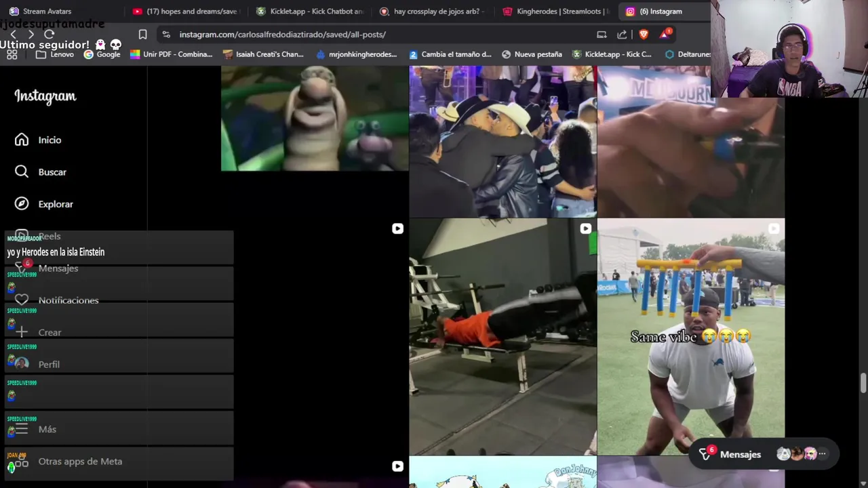Switch to hopes and dreams YouTube tab
The image size is (868, 488).
(186, 11)
